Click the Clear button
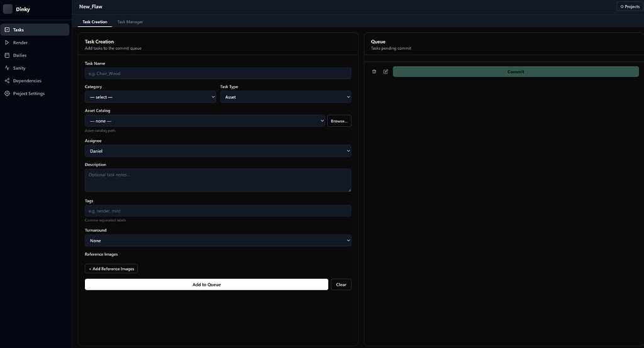Screen dimensions: 644x348 point(341,285)
